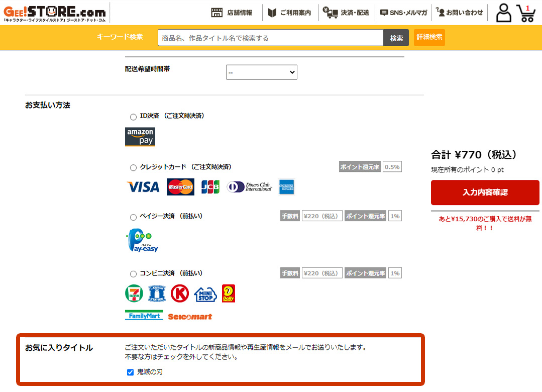Select ペイジー決済 payment radio button
The height and width of the screenshot is (392, 542).
point(133,217)
